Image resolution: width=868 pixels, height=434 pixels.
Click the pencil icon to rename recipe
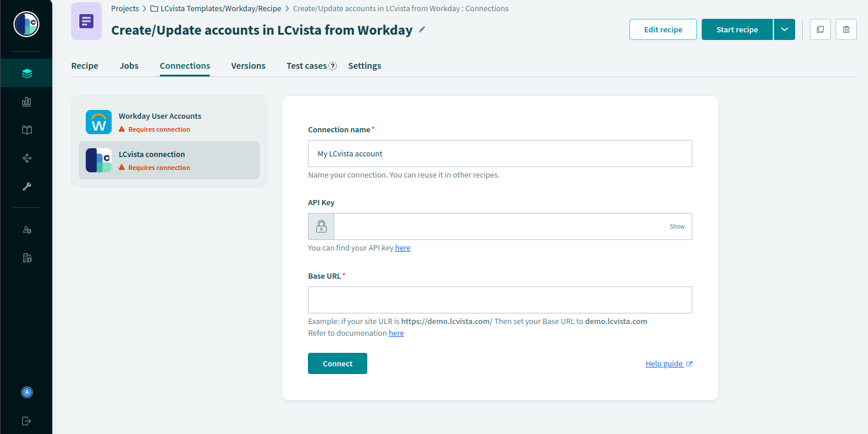pyautogui.click(x=422, y=30)
